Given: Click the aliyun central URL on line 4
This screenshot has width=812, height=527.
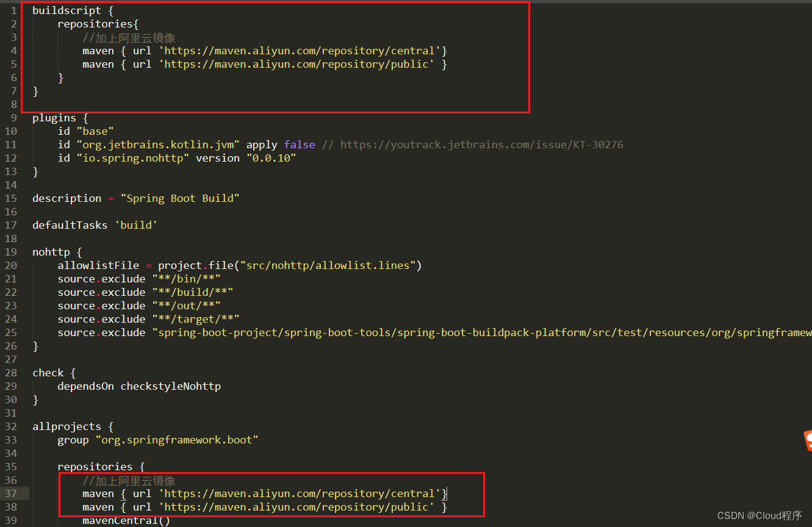Looking at the screenshot, I should pyautogui.click(x=300, y=51).
